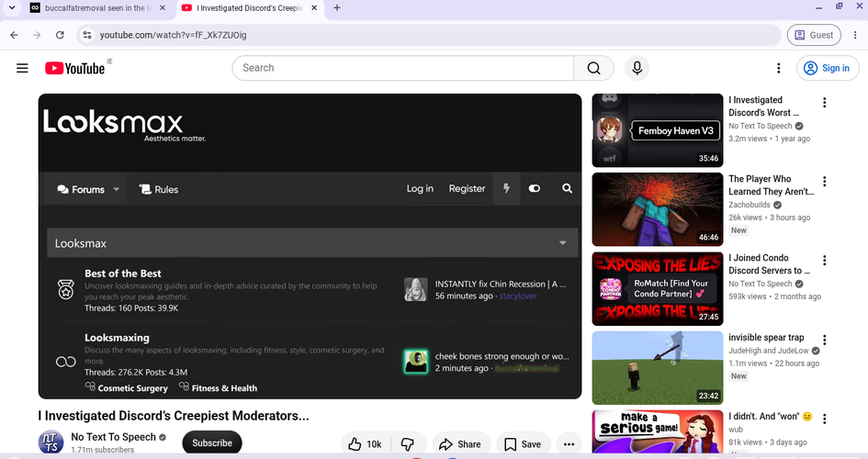The height and width of the screenshot is (459, 868).
Task: Open site information icon in address bar
Action: (87, 35)
